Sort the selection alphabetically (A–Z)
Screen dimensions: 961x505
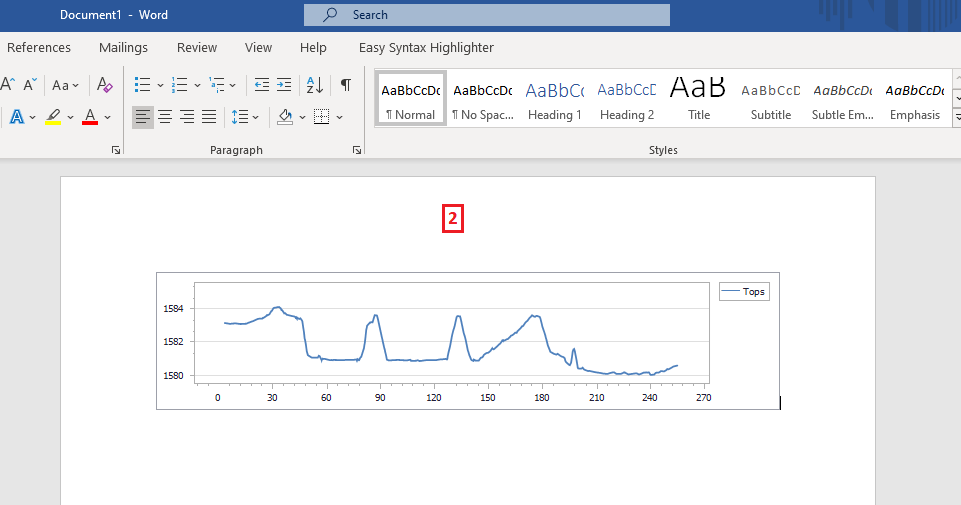314,85
